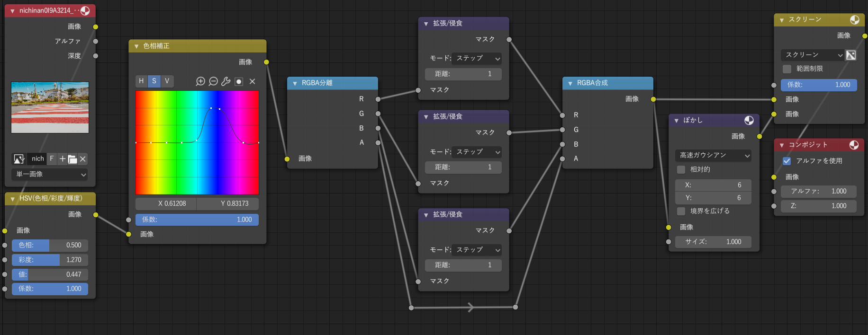868x335 pixels.
Task: Toggle include alpha icon beside スクリーン blend dropdown
Action: [851, 55]
